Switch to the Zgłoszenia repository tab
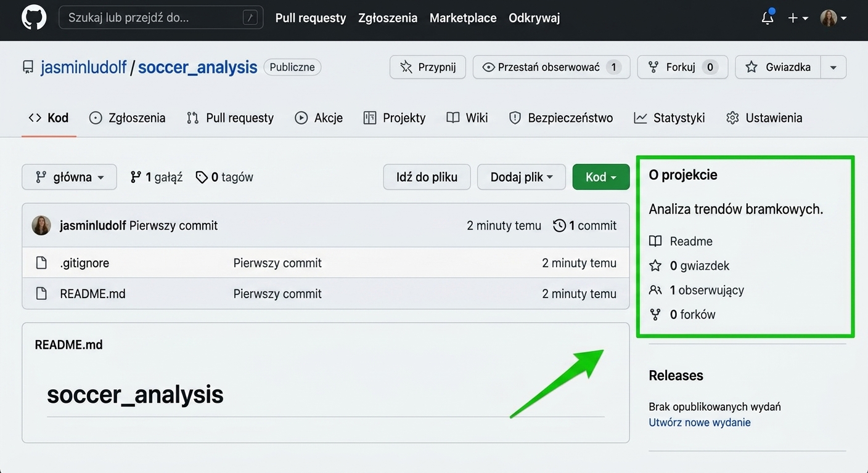Screen dimensions: 868x473 coord(128,118)
